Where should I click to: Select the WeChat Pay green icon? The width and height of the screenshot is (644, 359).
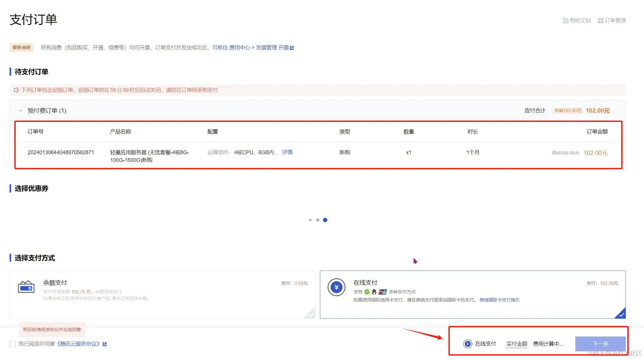click(367, 292)
